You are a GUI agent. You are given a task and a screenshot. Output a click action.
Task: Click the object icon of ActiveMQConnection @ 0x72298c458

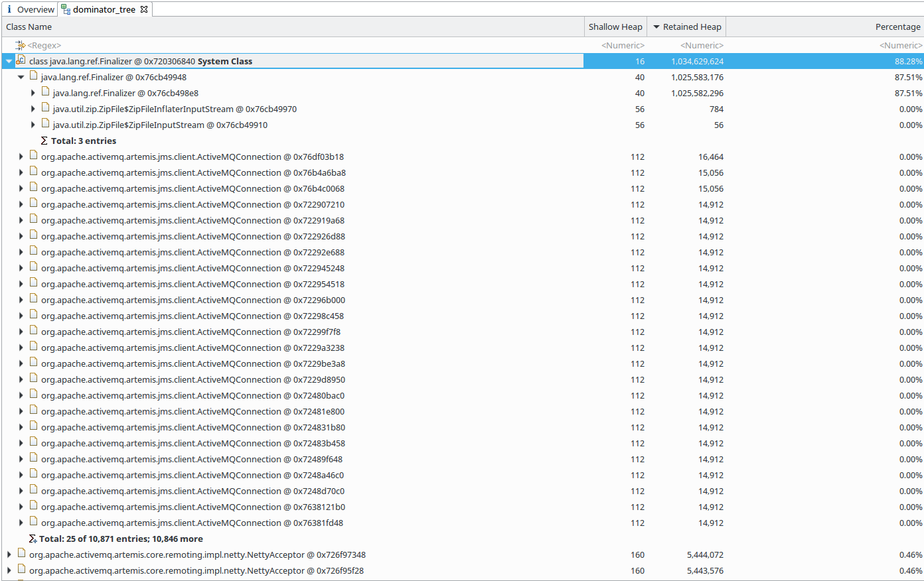click(33, 315)
